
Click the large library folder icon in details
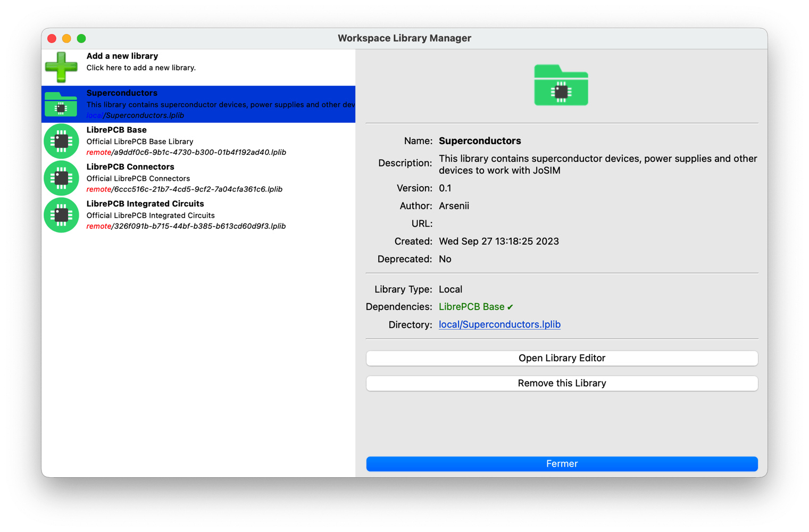coord(561,86)
